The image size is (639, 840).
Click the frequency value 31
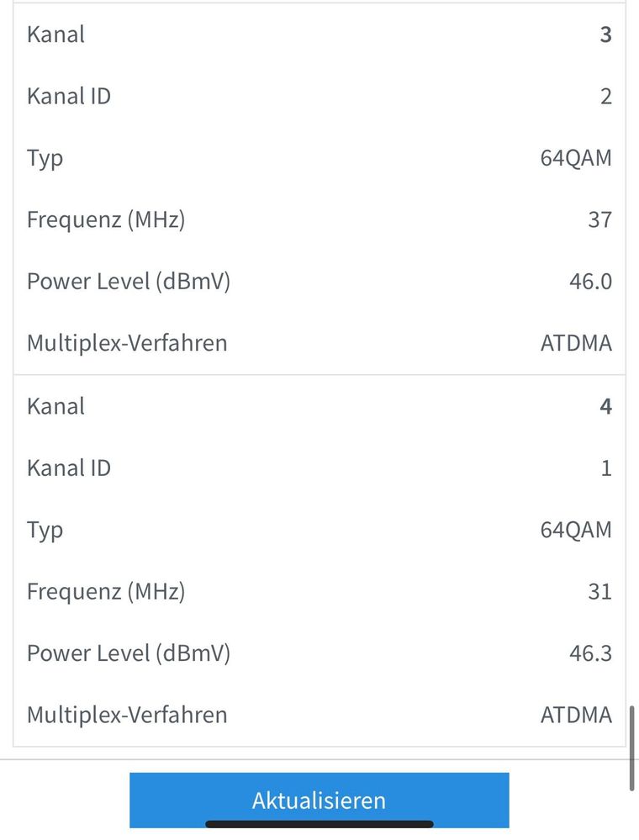tap(599, 592)
